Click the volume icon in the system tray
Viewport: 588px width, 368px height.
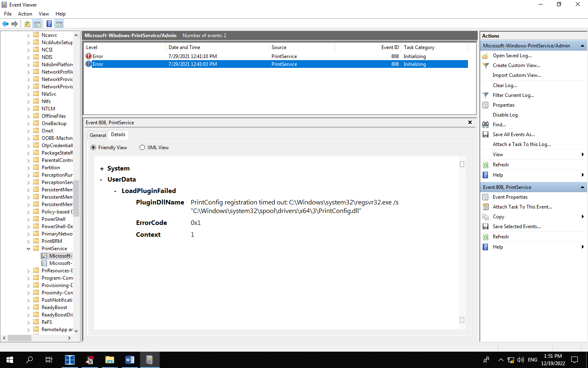[520, 360]
